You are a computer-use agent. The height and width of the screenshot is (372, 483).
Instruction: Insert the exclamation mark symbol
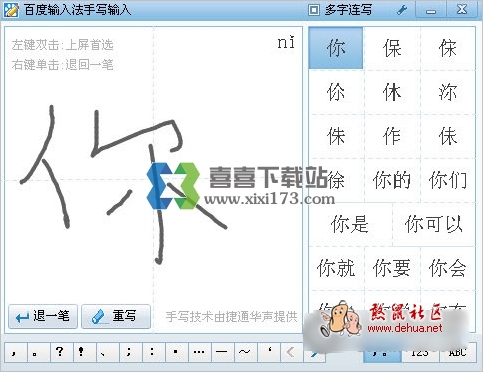pyautogui.click(x=84, y=352)
